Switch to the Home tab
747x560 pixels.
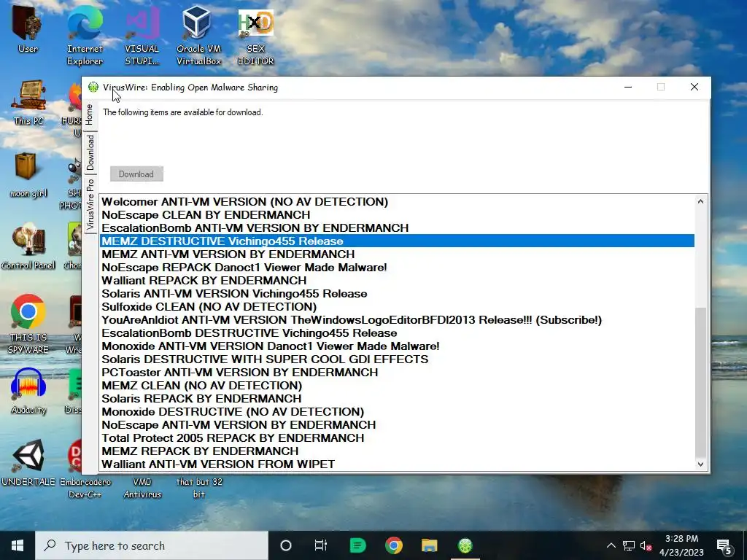(x=90, y=114)
